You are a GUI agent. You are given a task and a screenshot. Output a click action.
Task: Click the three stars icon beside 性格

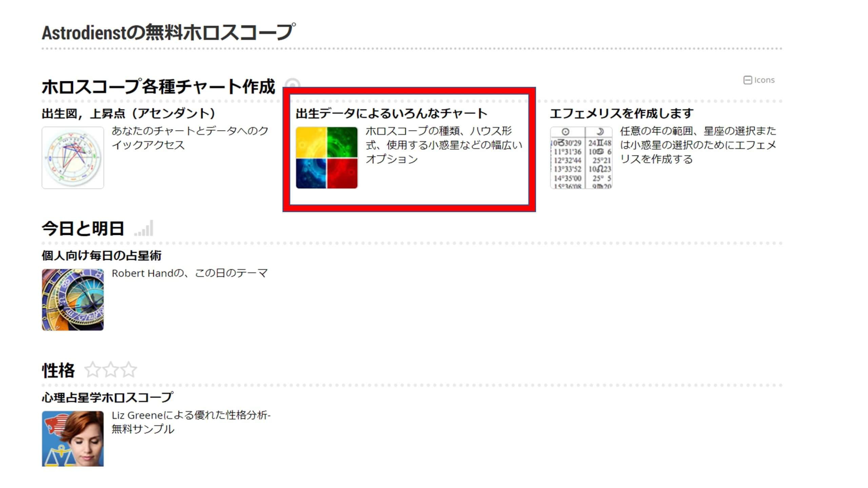point(111,370)
